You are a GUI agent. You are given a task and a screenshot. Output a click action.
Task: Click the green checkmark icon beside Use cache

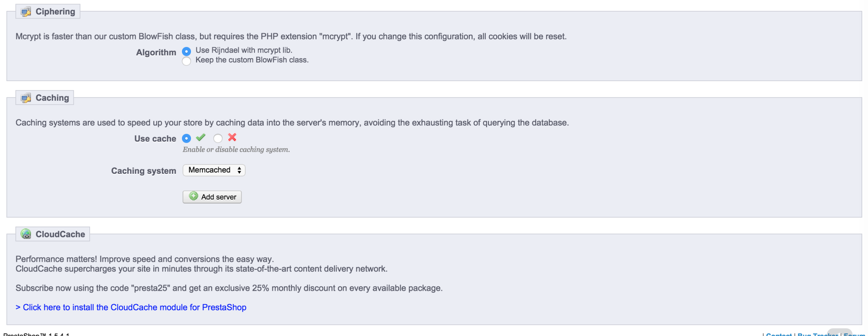[x=201, y=138]
